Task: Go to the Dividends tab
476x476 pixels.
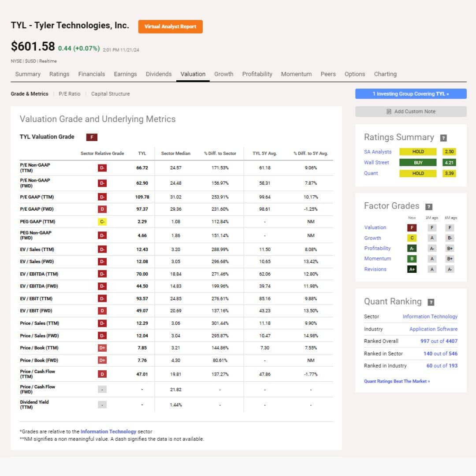Action: tap(159, 74)
